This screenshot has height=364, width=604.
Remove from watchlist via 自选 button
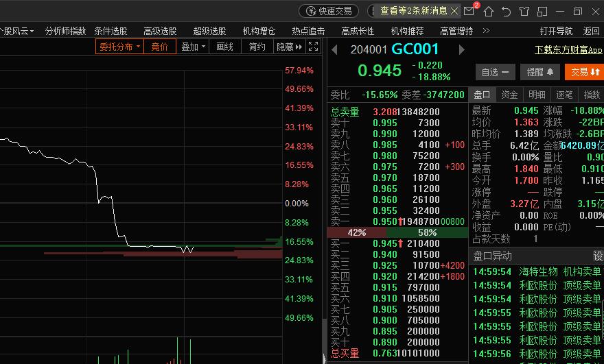tap(495, 72)
